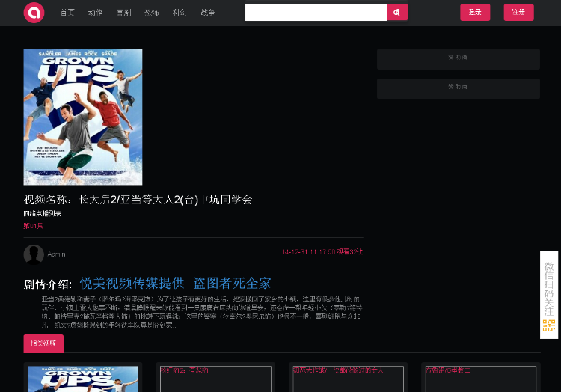Image resolution: width=561 pixels, height=392 pixels.
Task: Click the Admin username link
Action: pos(57,254)
